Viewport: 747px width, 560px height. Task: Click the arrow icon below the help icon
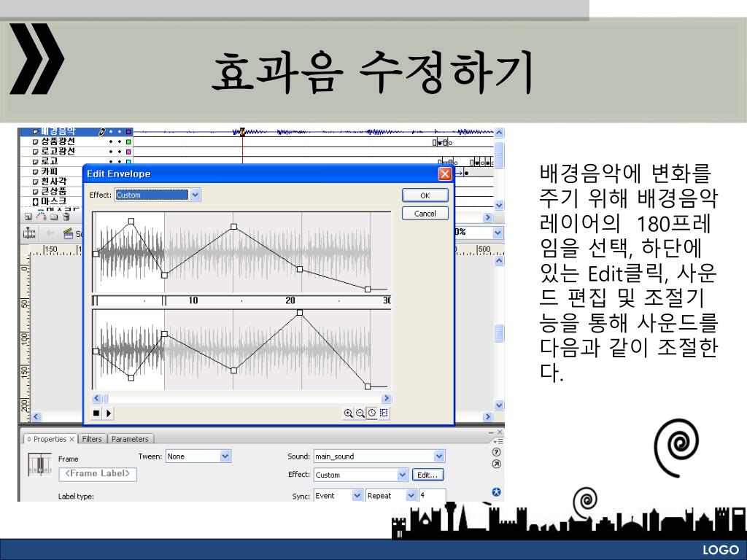[496, 464]
